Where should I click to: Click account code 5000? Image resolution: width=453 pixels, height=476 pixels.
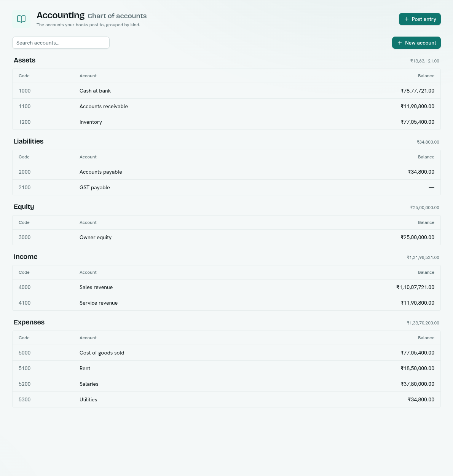24,353
